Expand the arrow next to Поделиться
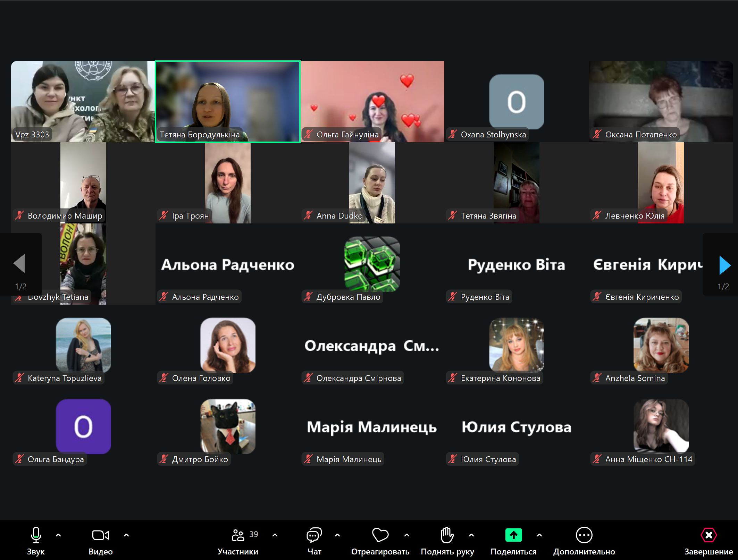This screenshot has width=738, height=560. point(539,535)
